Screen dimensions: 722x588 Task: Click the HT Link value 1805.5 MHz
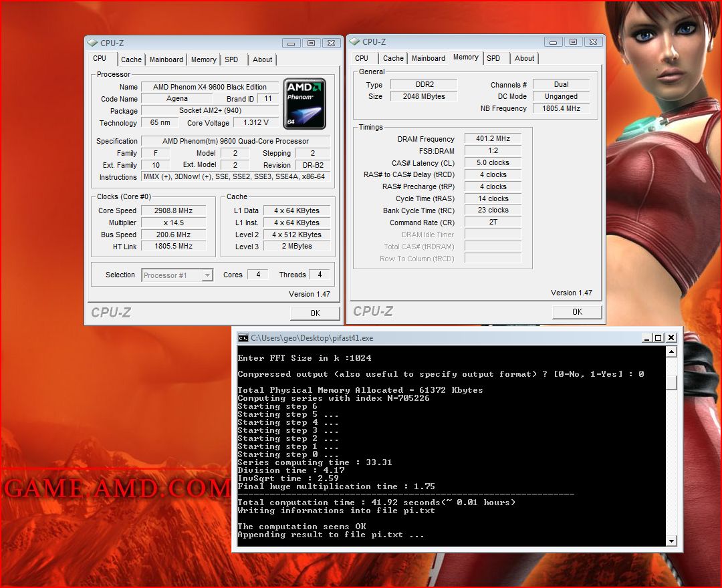(173, 246)
